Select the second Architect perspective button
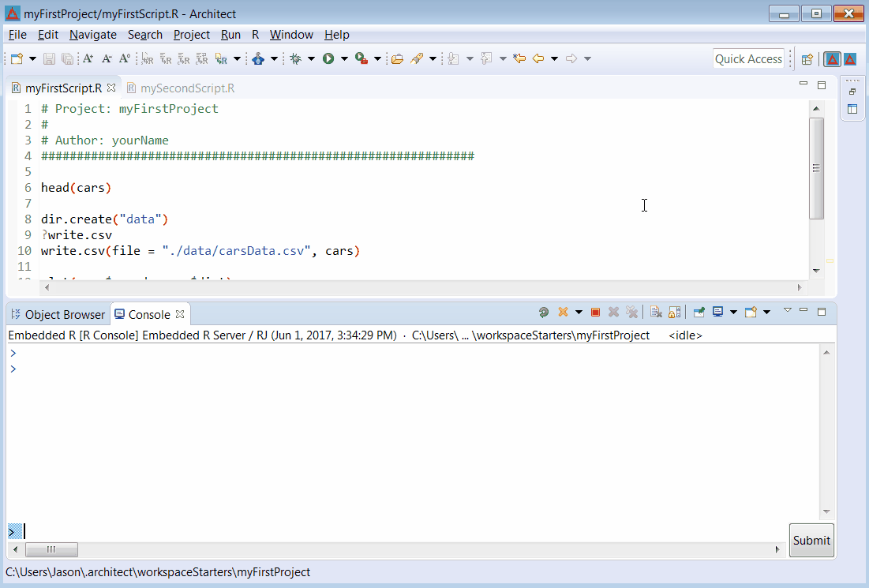The width and height of the screenshot is (869, 588). pos(850,59)
